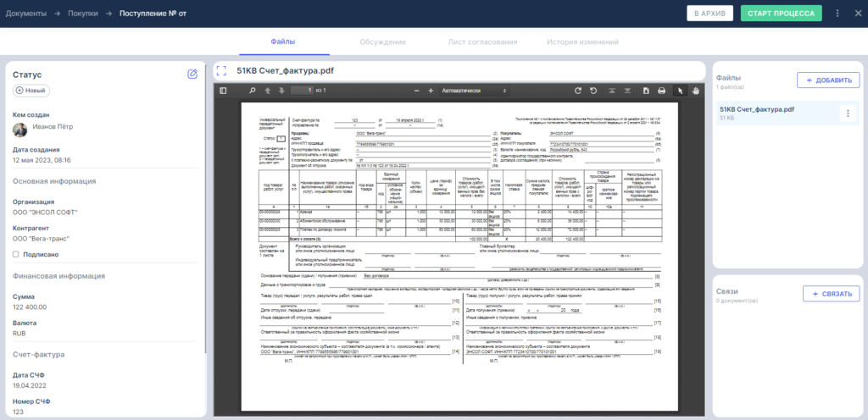The height and width of the screenshot is (420, 868).
Task: Go to 'Документы' breadcrumb
Action: [26, 14]
